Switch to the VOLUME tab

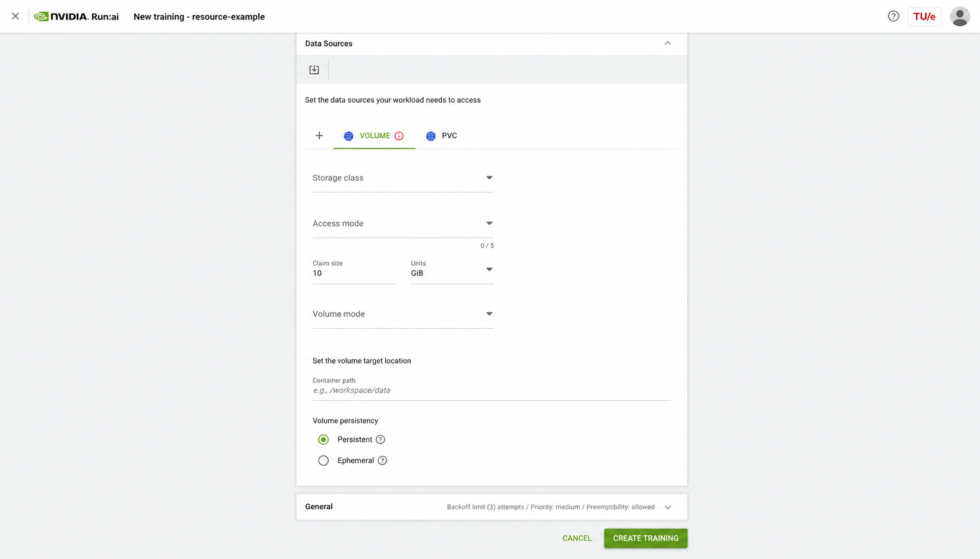point(374,136)
